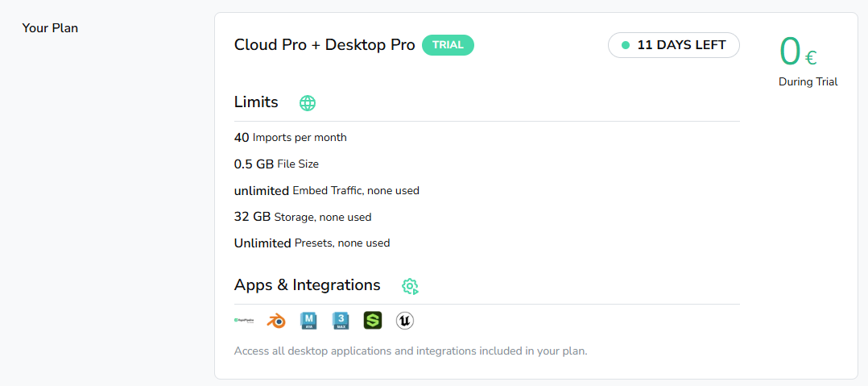Click the During Trial label
Image resolution: width=868 pixels, height=386 pixels.
point(808,82)
